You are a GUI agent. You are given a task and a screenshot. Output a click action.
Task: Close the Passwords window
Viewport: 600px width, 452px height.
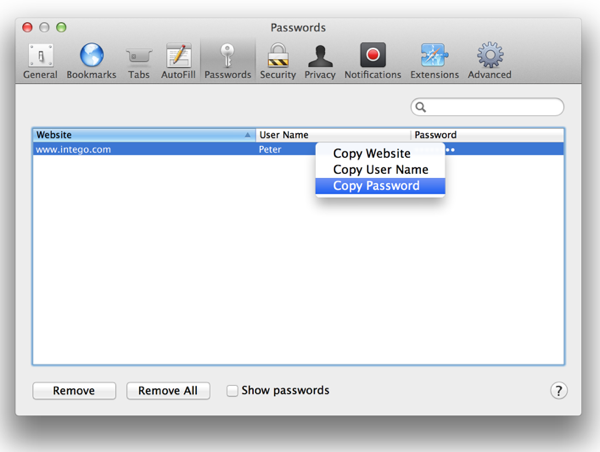[x=28, y=27]
